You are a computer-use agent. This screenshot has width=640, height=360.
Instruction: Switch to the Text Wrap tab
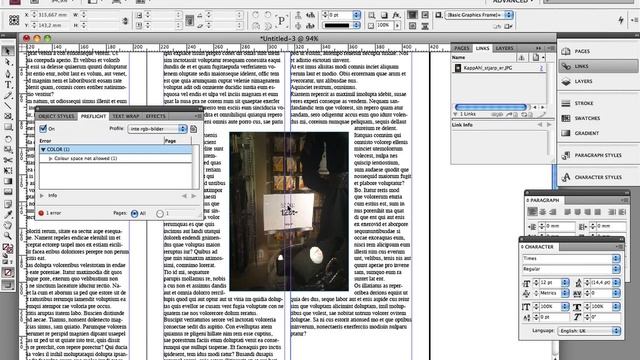pyautogui.click(x=126, y=116)
